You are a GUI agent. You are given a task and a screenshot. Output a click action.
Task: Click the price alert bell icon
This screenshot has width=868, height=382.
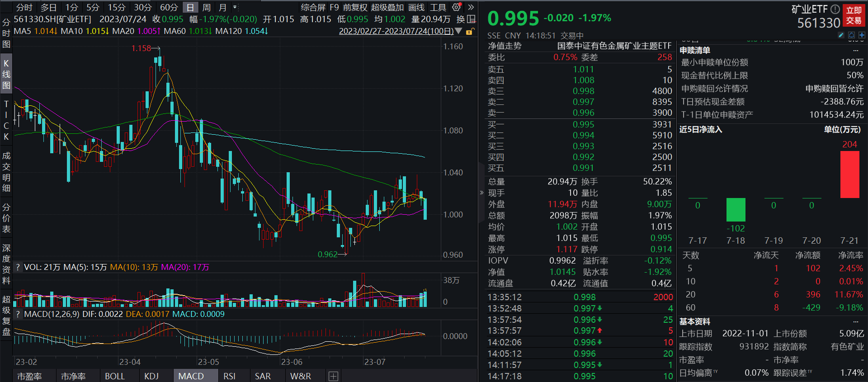click(x=851, y=35)
